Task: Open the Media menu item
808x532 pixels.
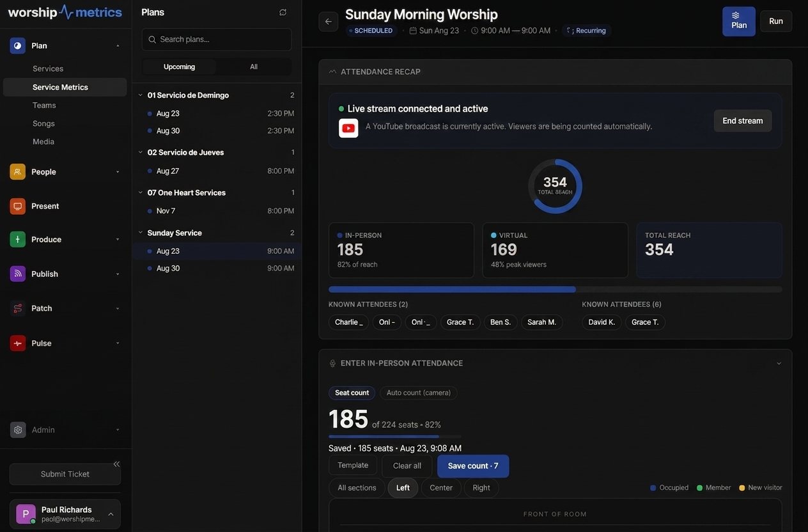Action: pos(43,141)
